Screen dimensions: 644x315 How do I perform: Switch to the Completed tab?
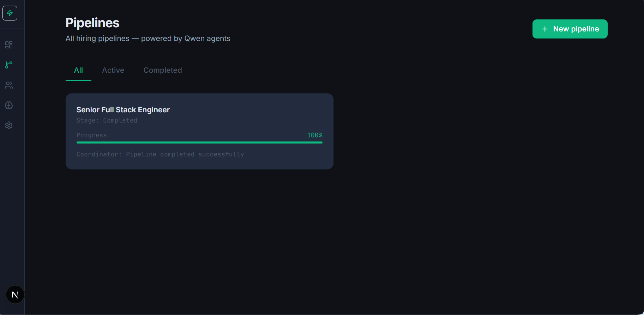pyautogui.click(x=163, y=70)
